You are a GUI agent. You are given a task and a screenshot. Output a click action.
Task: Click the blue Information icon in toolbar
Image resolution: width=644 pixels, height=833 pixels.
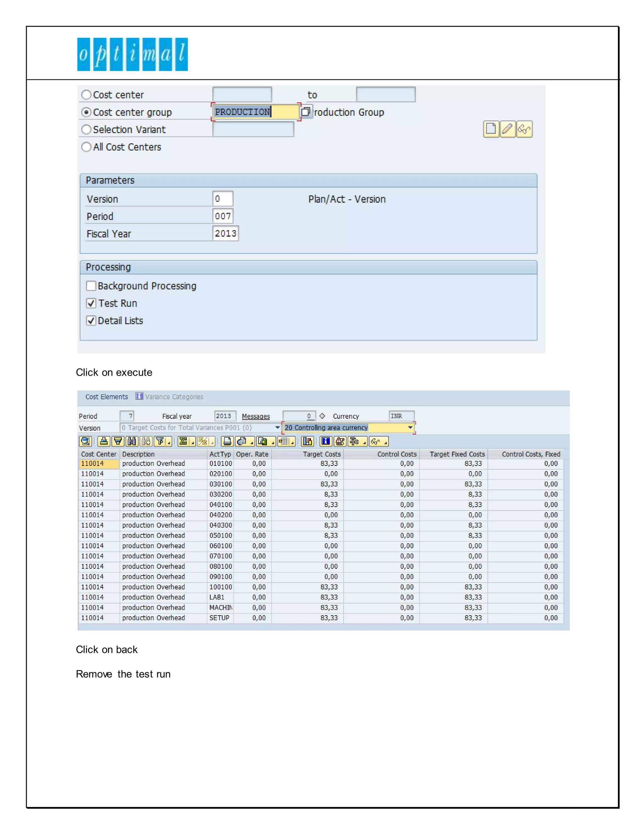click(326, 441)
